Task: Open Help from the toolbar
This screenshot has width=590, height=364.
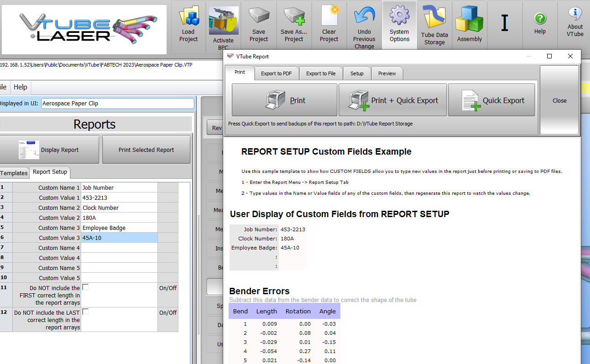Action: 540,23
